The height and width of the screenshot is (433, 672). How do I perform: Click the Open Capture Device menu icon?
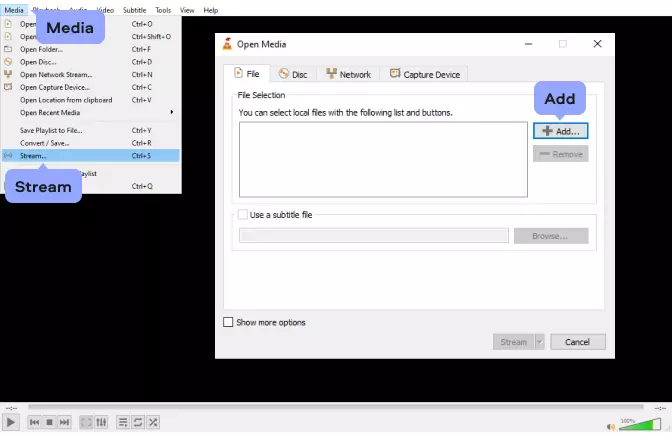(x=8, y=87)
